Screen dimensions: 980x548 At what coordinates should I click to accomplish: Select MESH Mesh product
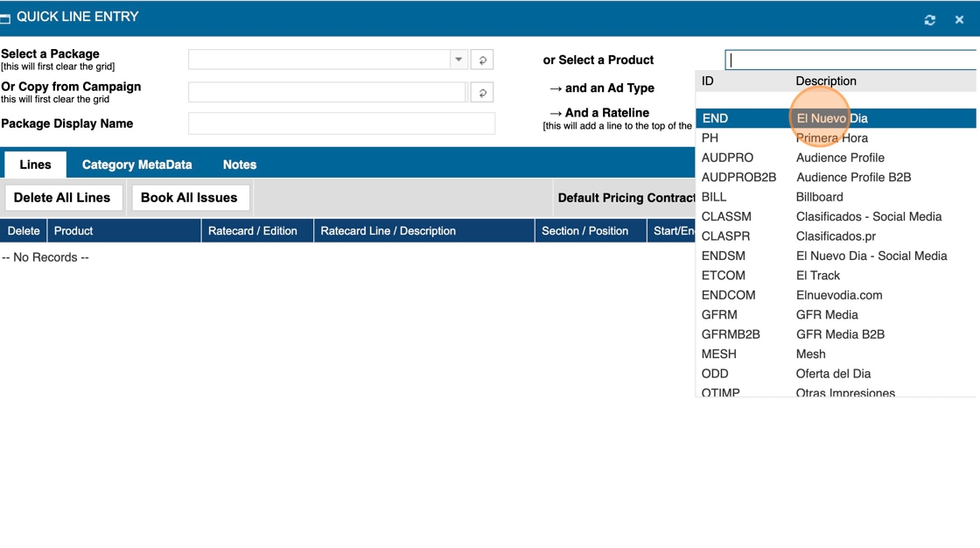click(x=836, y=354)
